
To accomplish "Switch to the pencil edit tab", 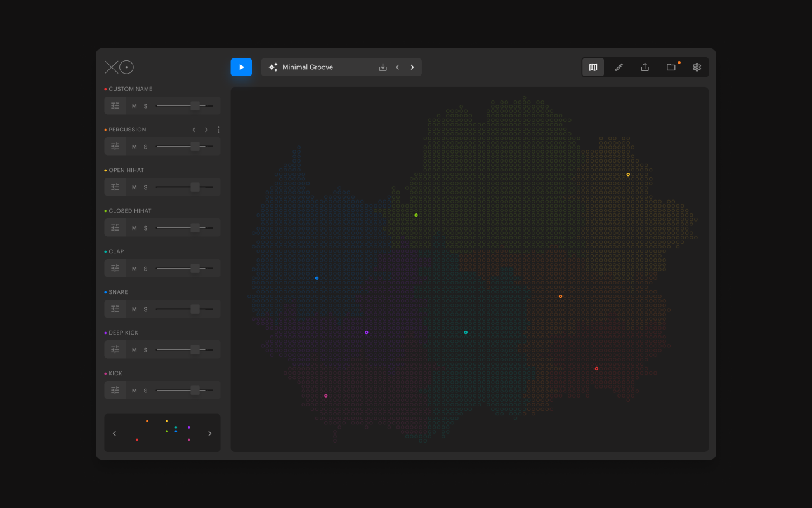I will click(619, 67).
